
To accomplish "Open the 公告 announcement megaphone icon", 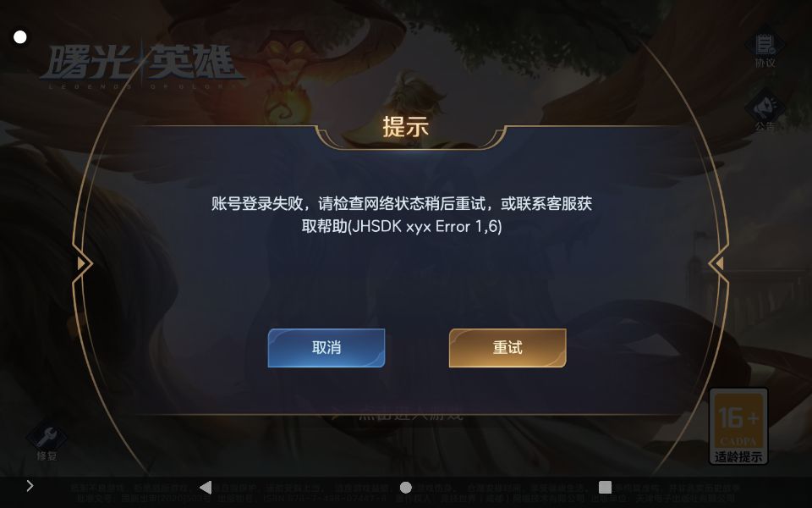I will [x=765, y=112].
